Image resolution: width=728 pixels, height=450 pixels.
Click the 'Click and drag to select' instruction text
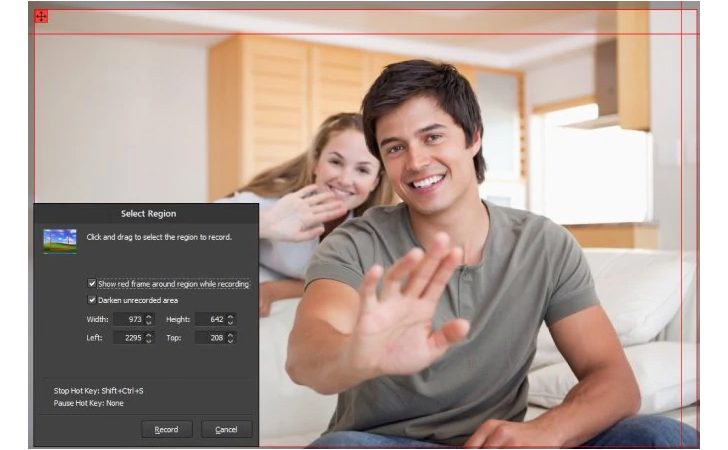coord(159,237)
